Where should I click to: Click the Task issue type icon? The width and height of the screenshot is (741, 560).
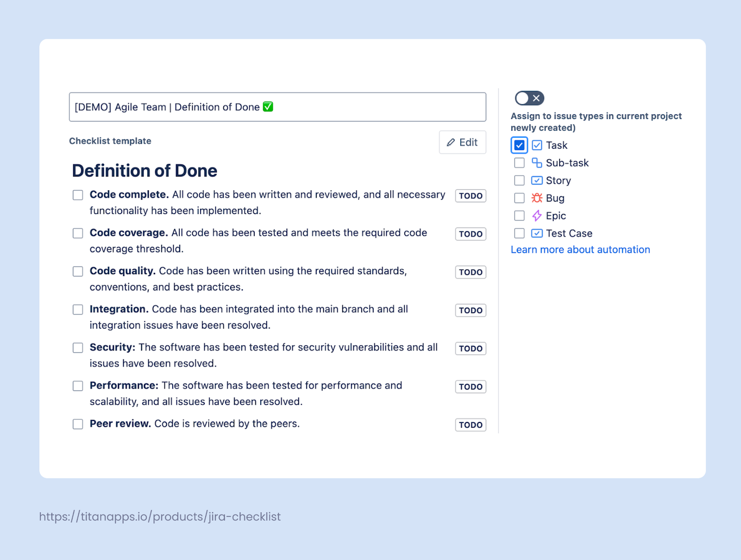click(536, 145)
